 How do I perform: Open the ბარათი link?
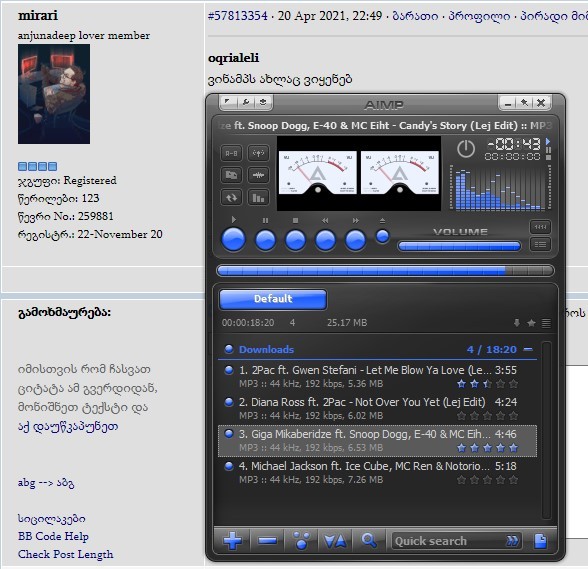[415, 16]
